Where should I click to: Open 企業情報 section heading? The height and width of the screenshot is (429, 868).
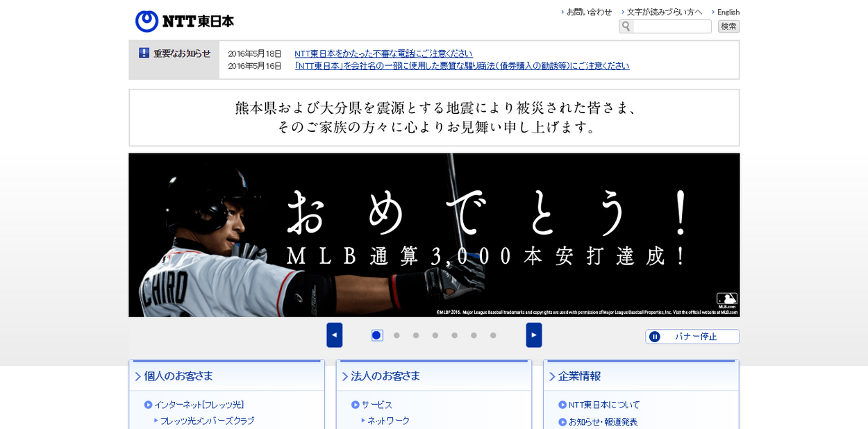[x=579, y=376]
